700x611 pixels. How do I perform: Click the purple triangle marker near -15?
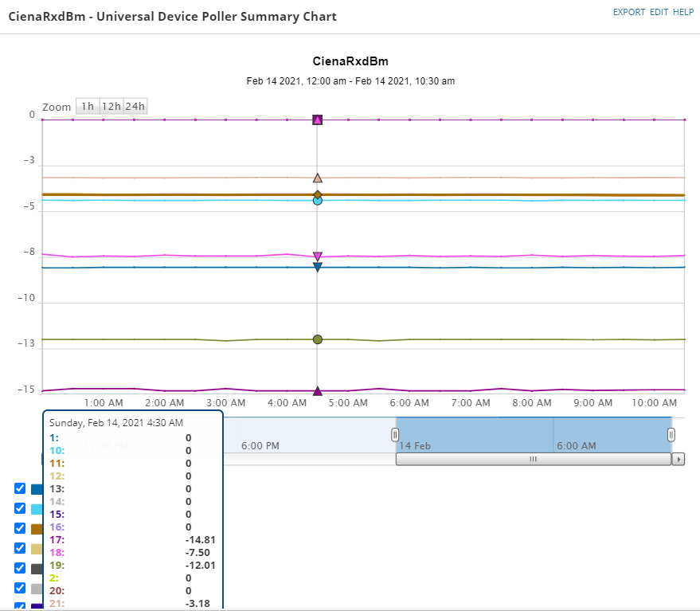click(318, 391)
